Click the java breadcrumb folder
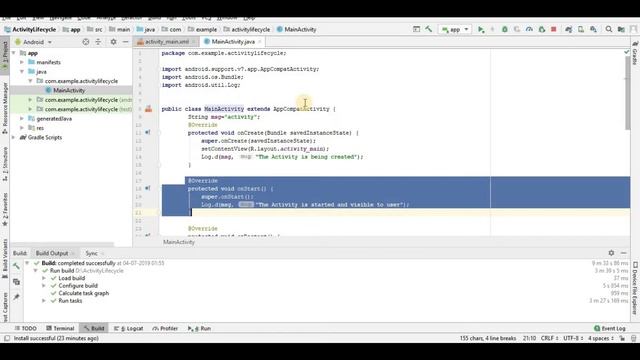This screenshot has width=640, height=360. click(x=146, y=29)
